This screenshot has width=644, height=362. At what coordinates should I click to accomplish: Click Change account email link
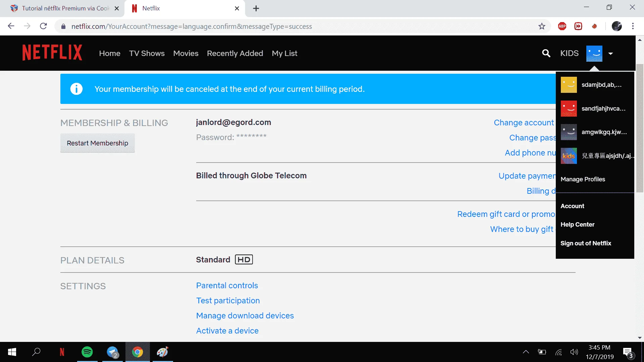pyautogui.click(x=524, y=123)
